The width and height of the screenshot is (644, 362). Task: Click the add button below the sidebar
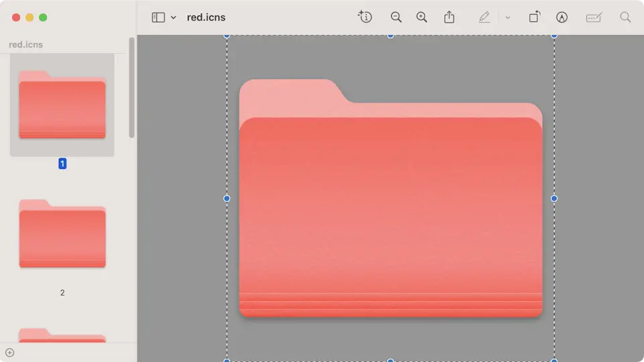point(9,353)
